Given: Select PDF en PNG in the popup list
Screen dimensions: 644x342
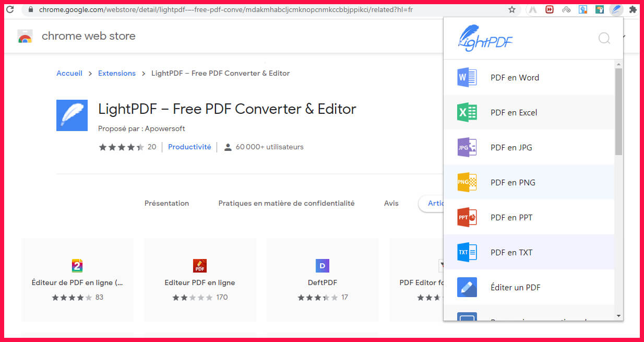Looking at the screenshot, I should [529, 182].
